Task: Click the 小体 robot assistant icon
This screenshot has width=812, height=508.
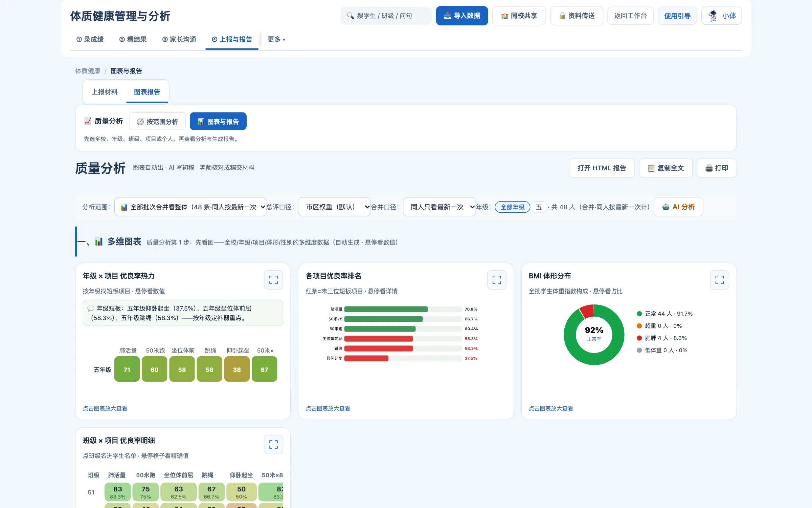Action: coord(713,16)
